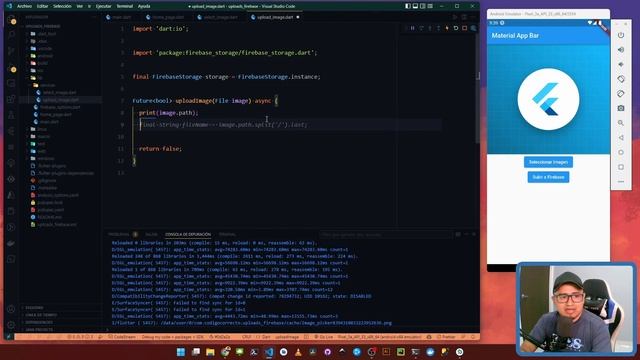
Task: Click the debug console filter input field
Action: 386,235
